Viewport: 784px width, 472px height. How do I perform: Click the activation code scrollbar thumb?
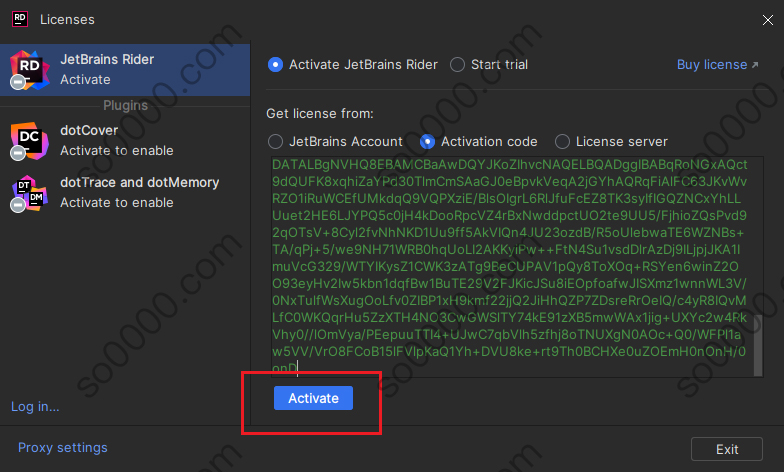click(758, 345)
